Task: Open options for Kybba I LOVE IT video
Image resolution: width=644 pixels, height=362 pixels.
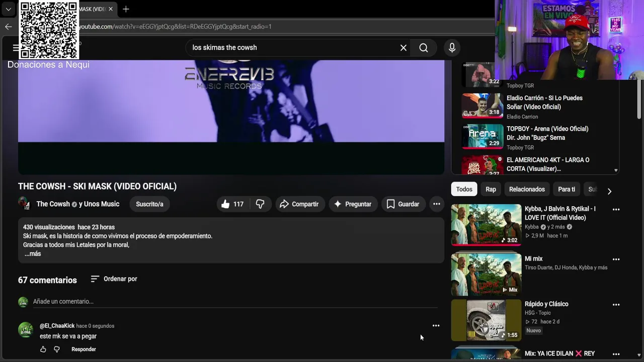Action: [616, 210]
